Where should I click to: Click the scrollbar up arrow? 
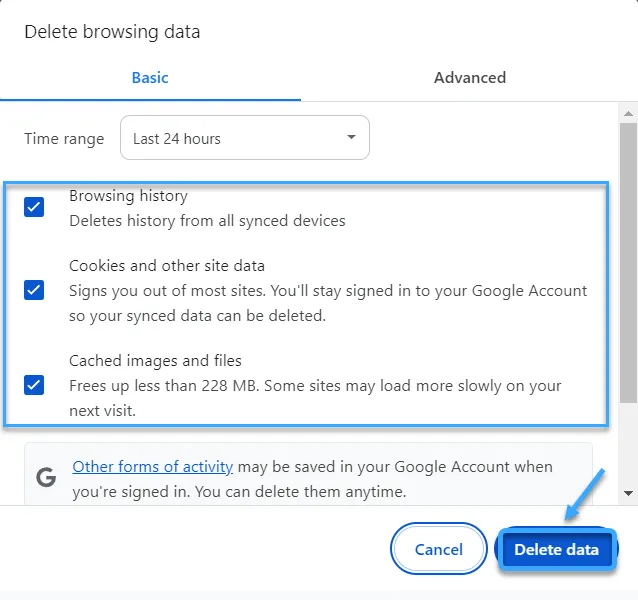628,110
